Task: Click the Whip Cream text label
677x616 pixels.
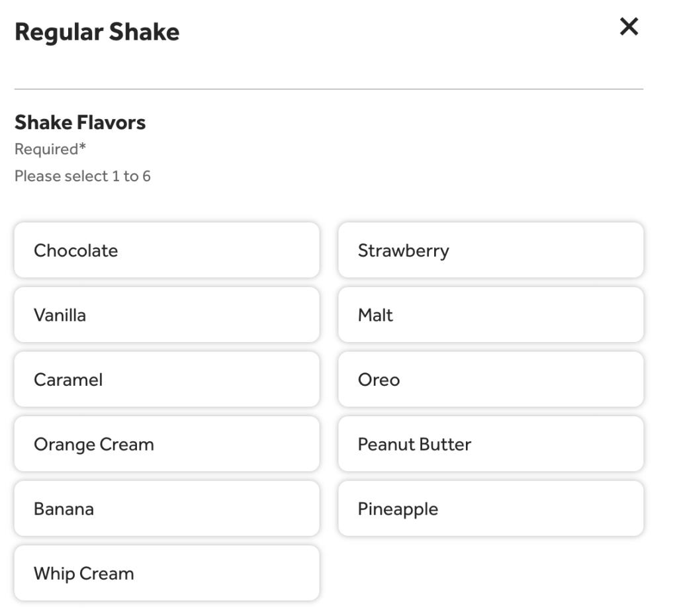Action: click(83, 574)
